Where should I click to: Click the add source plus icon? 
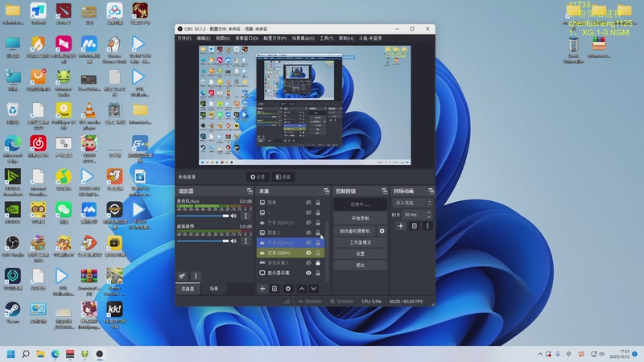[x=262, y=288]
